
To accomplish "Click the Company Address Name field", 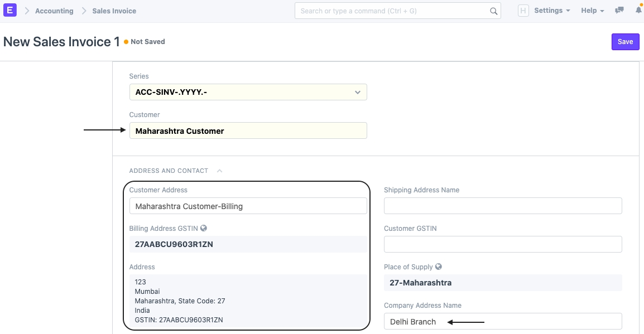I will coord(502,321).
